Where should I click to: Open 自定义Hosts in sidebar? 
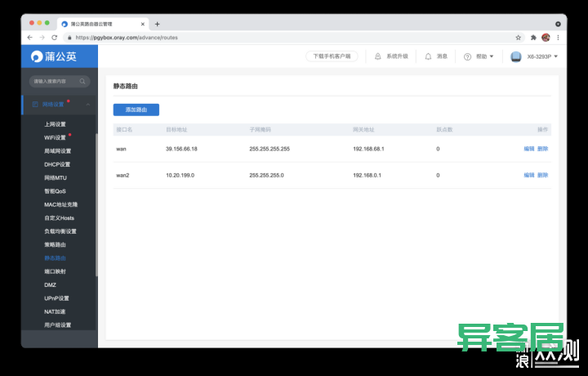pos(60,218)
